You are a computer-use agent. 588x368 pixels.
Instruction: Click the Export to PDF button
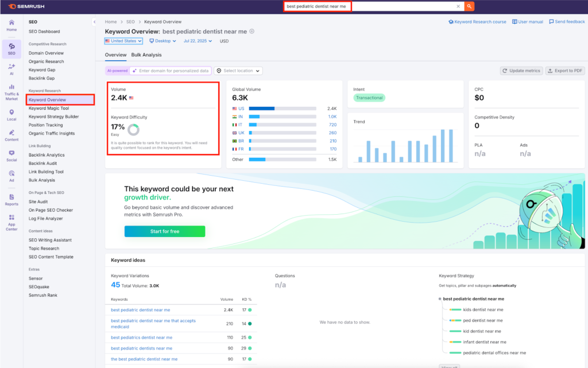pyautogui.click(x=565, y=71)
